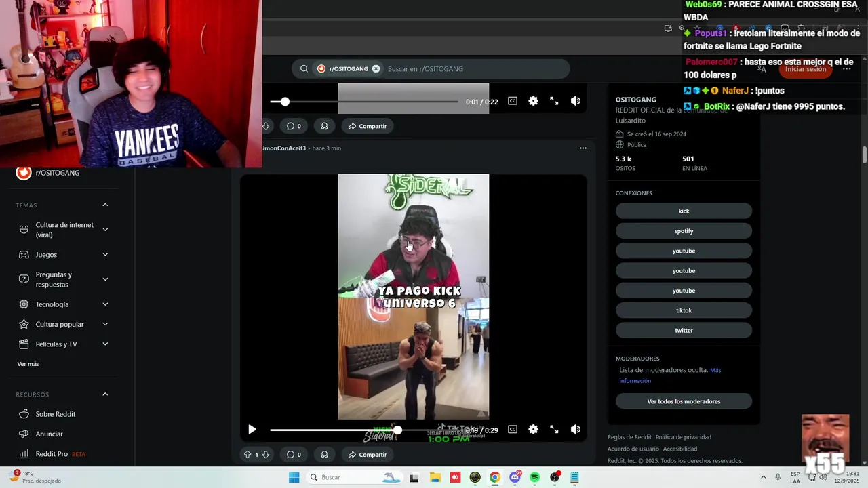868x488 pixels.
Task: Collapse the TEMAS section
Action: (105, 205)
